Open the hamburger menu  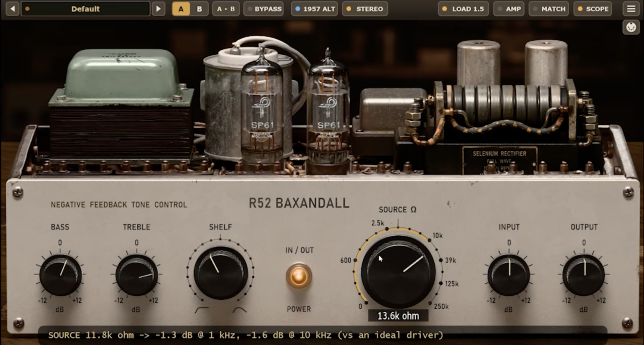(x=631, y=9)
